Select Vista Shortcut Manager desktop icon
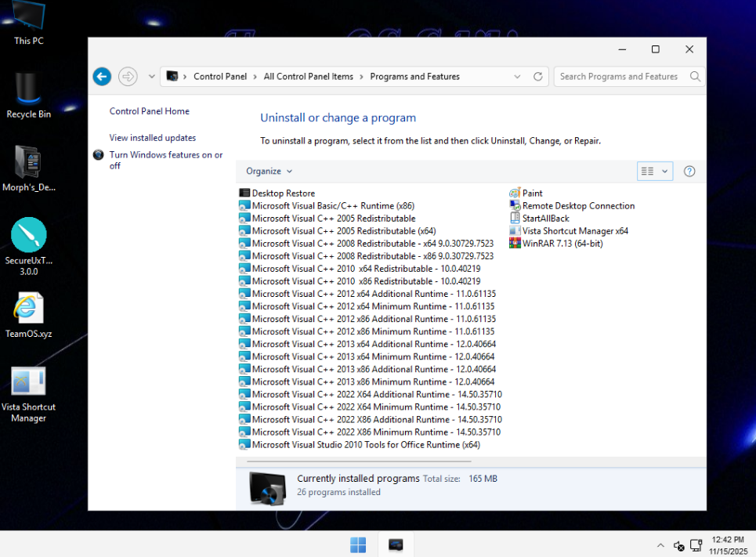The image size is (756, 557). tap(28, 395)
